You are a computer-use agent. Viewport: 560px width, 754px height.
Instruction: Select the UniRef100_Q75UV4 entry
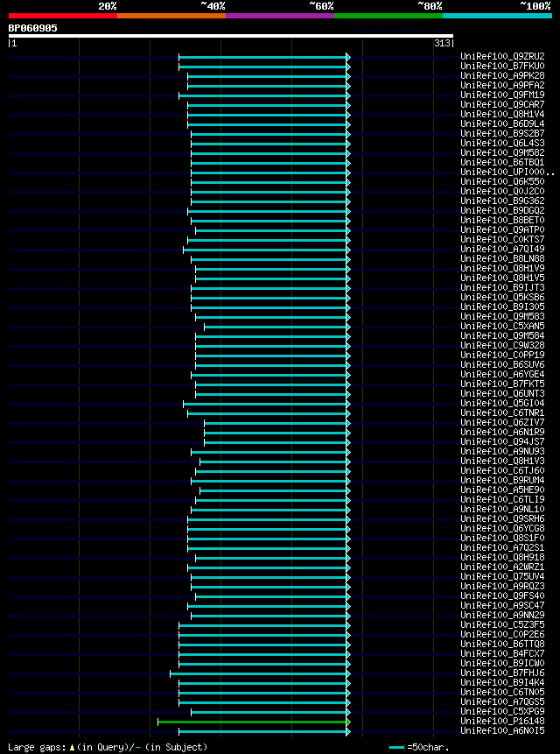click(502, 576)
